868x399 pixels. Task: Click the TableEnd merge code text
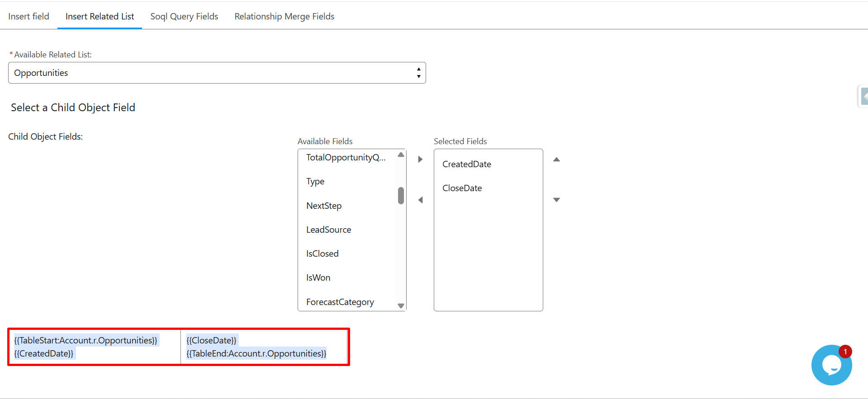point(256,353)
